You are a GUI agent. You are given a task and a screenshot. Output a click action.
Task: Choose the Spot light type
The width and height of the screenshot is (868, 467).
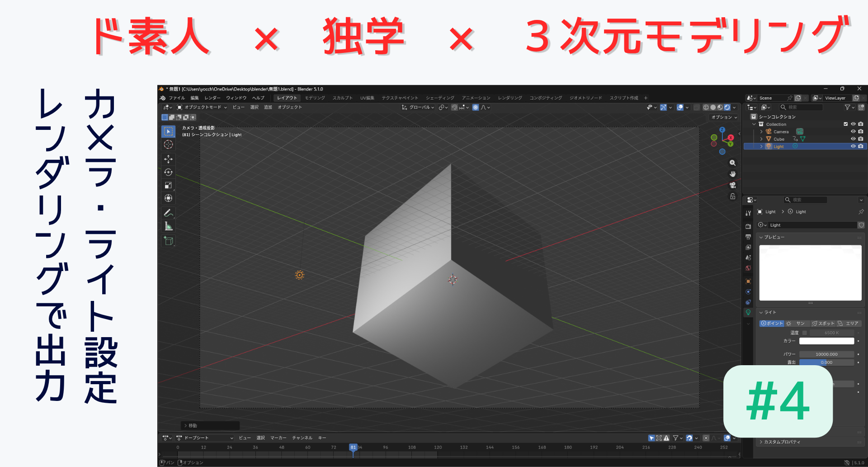823,324
